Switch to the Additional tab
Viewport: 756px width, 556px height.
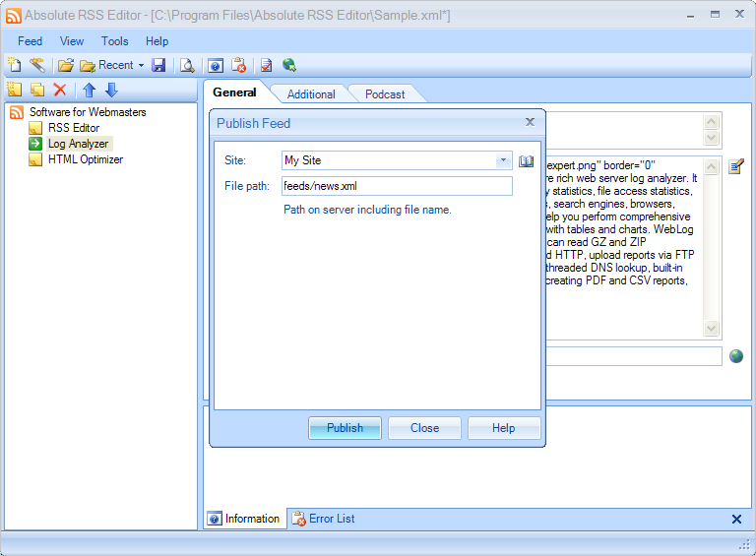tap(311, 94)
